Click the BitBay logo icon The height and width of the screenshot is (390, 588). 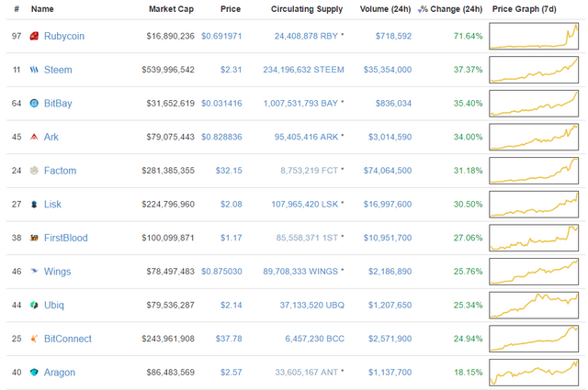coord(34,103)
